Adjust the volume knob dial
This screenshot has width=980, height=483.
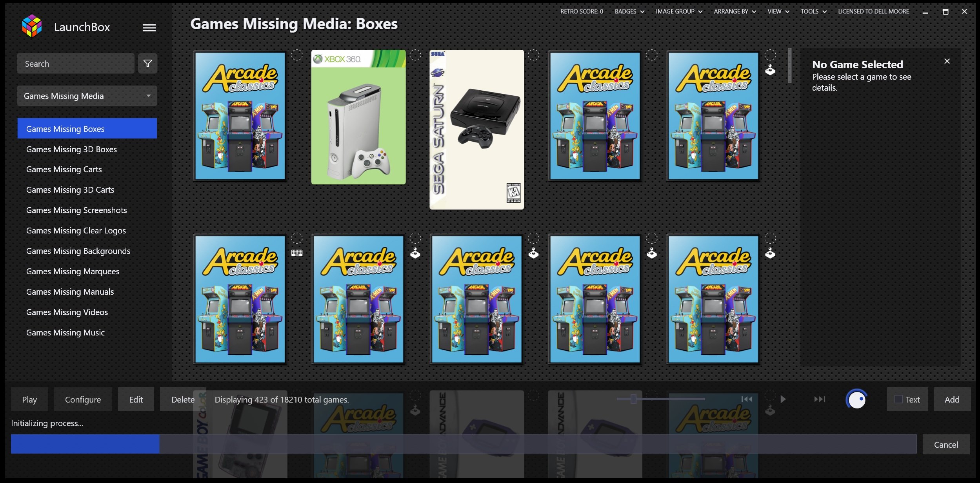(856, 399)
